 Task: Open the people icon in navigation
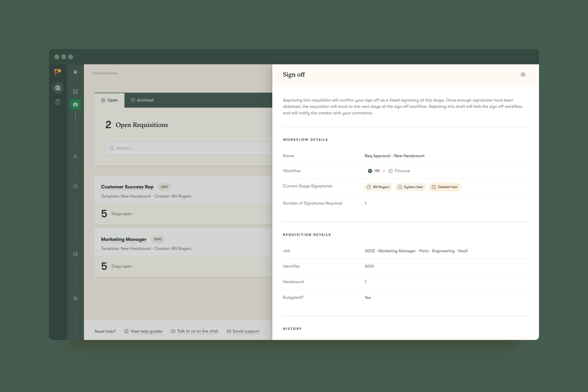pos(75,156)
